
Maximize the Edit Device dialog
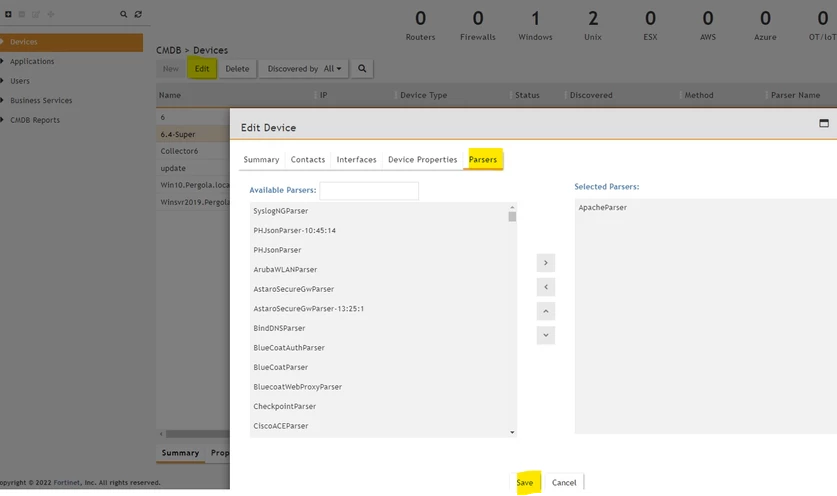tap(824, 123)
